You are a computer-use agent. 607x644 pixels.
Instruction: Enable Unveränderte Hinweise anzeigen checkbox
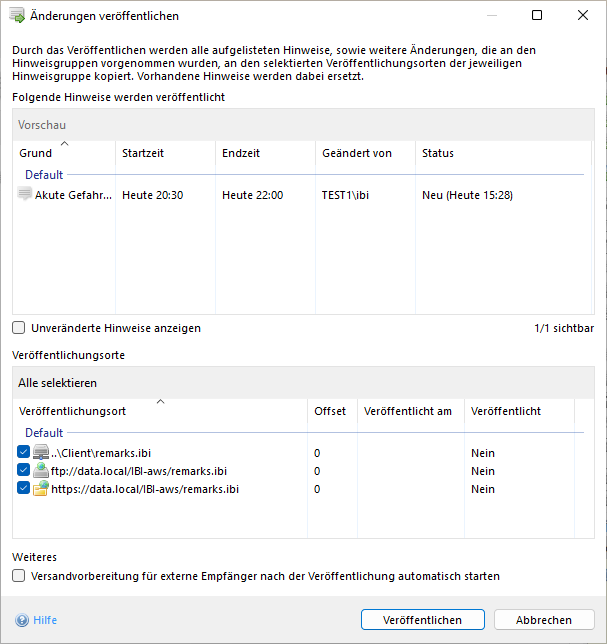19,328
